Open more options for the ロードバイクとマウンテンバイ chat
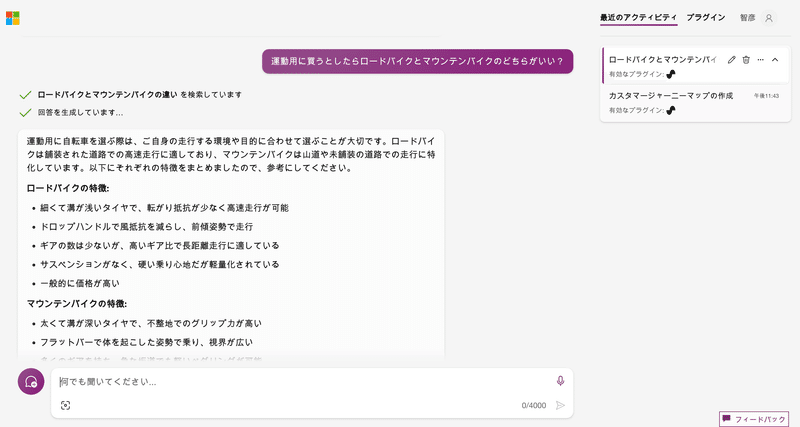The width and height of the screenshot is (800, 427). coord(760,60)
